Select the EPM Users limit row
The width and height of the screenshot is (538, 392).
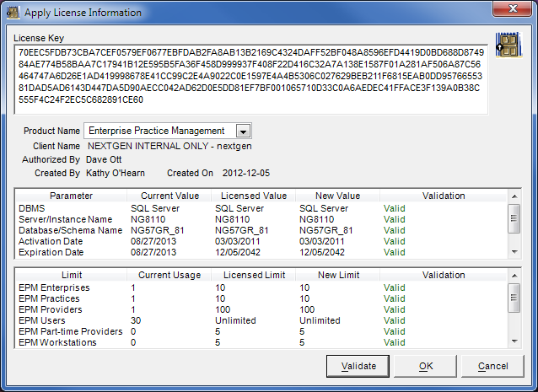coord(261,320)
